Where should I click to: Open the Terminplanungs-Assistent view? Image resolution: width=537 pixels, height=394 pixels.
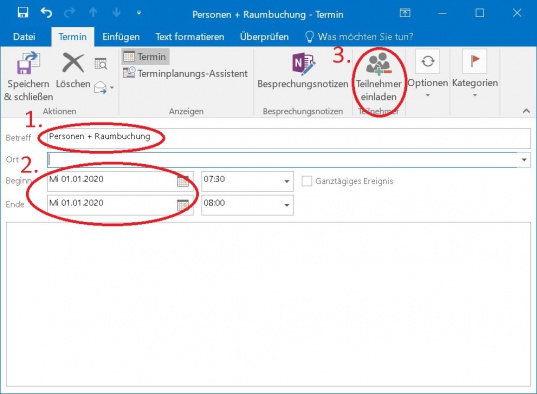tap(185, 73)
